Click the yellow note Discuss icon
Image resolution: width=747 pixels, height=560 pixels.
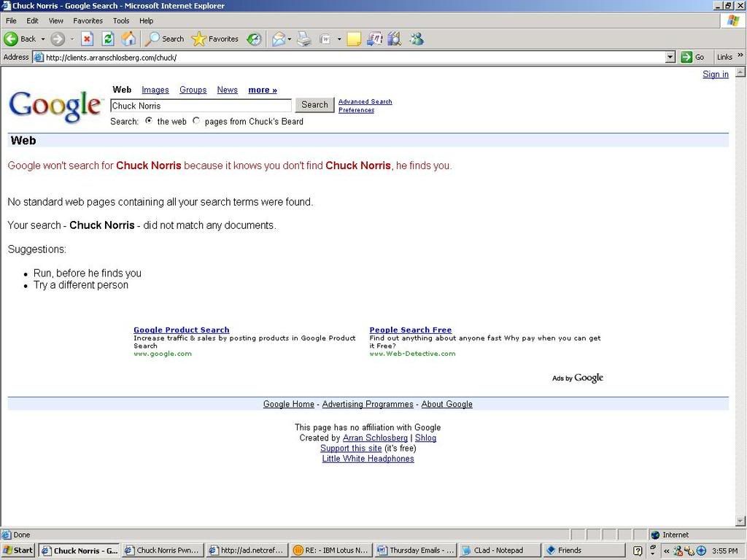(354, 39)
